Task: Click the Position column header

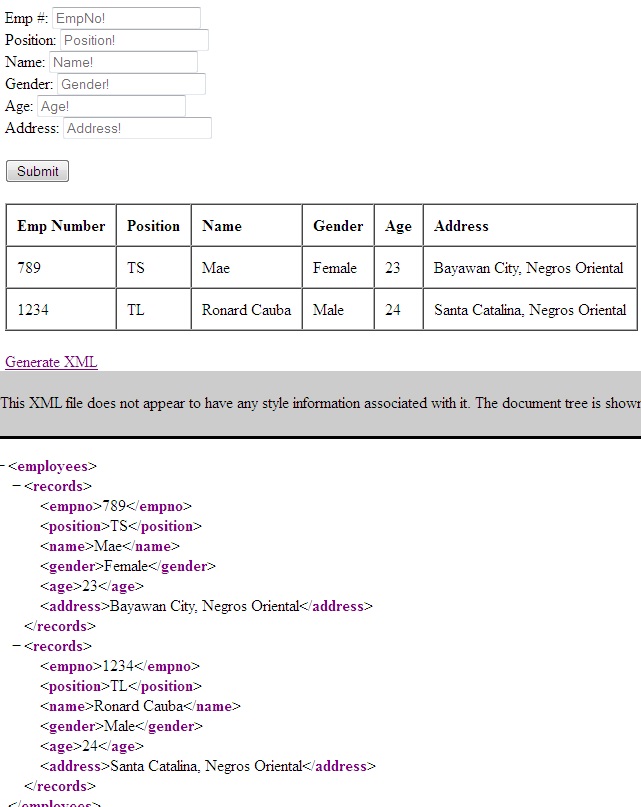Action: [153, 225]
